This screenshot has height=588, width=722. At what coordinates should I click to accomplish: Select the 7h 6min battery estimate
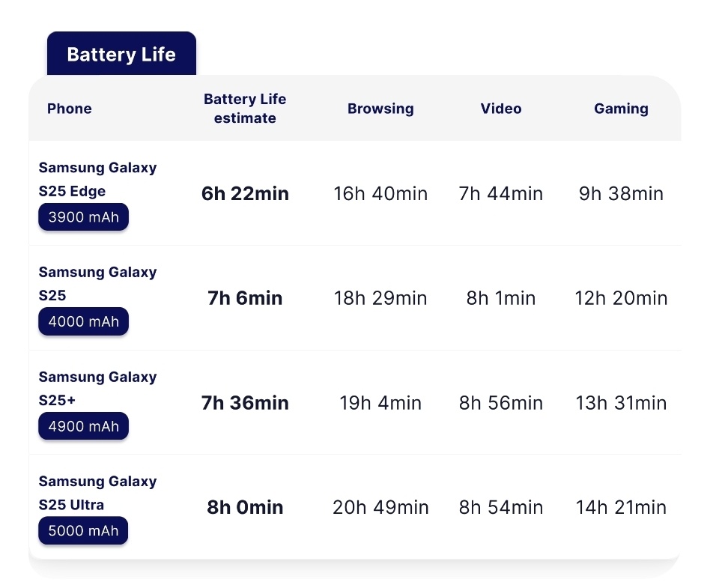pos(245,298)
